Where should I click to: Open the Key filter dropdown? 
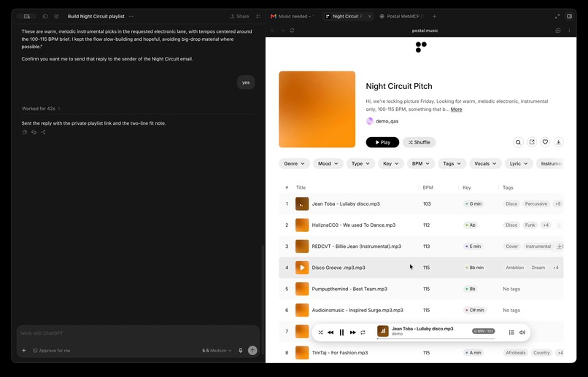click(391, 164)
